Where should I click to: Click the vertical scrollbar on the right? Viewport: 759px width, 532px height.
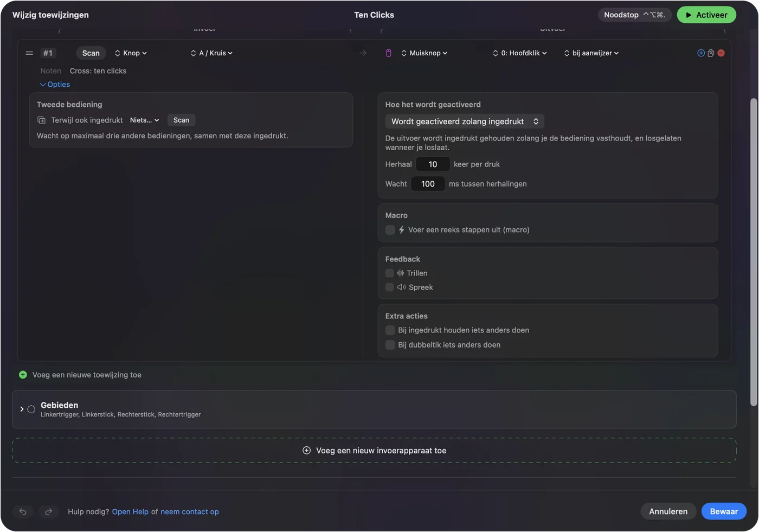pos(754,252)
